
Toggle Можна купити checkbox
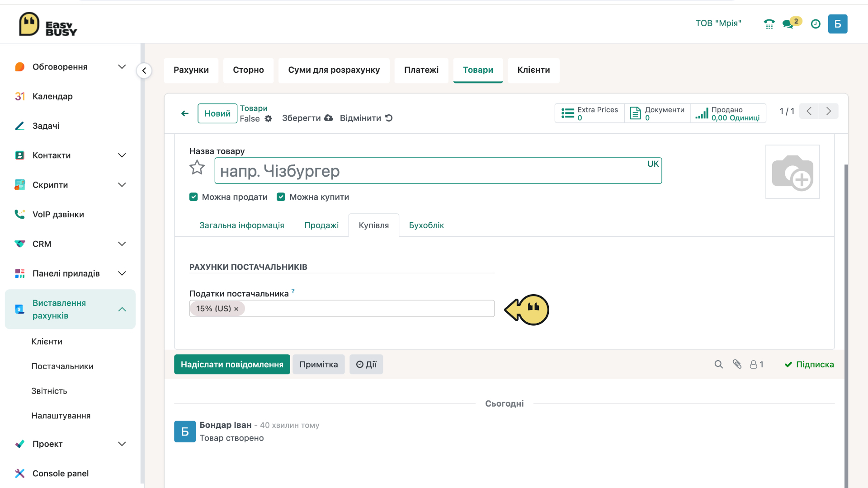(x=281, y=197)
